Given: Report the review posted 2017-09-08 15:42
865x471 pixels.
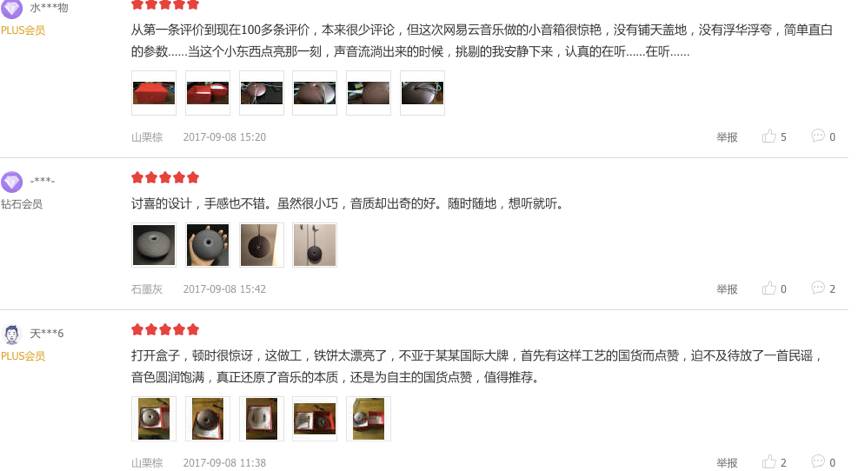Looking at the screenshot, I should (727, 289).
